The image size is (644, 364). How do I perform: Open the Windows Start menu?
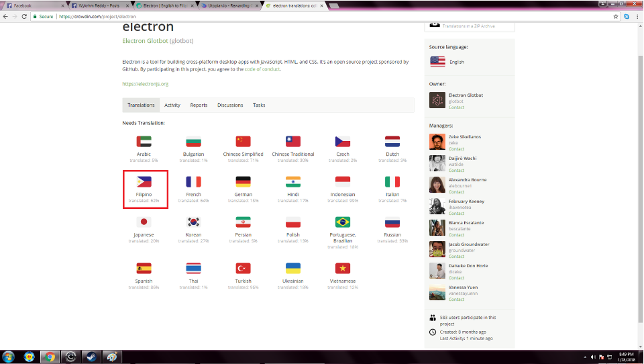tap(8, 357)
